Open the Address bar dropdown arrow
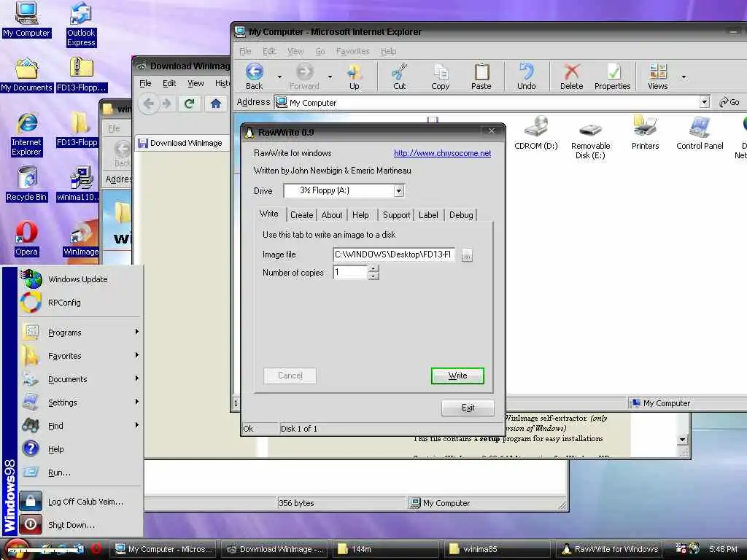Viewport: 747px width, 560px height. pos(705,102)
